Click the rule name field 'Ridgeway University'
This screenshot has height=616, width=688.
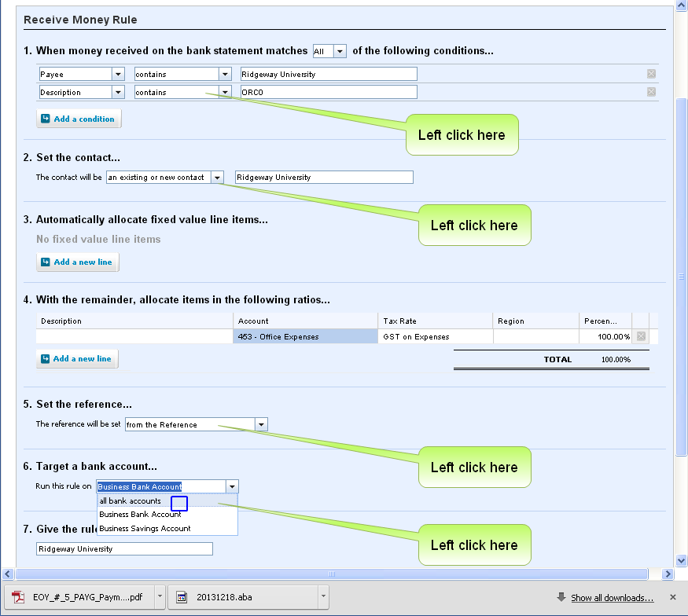124,548
